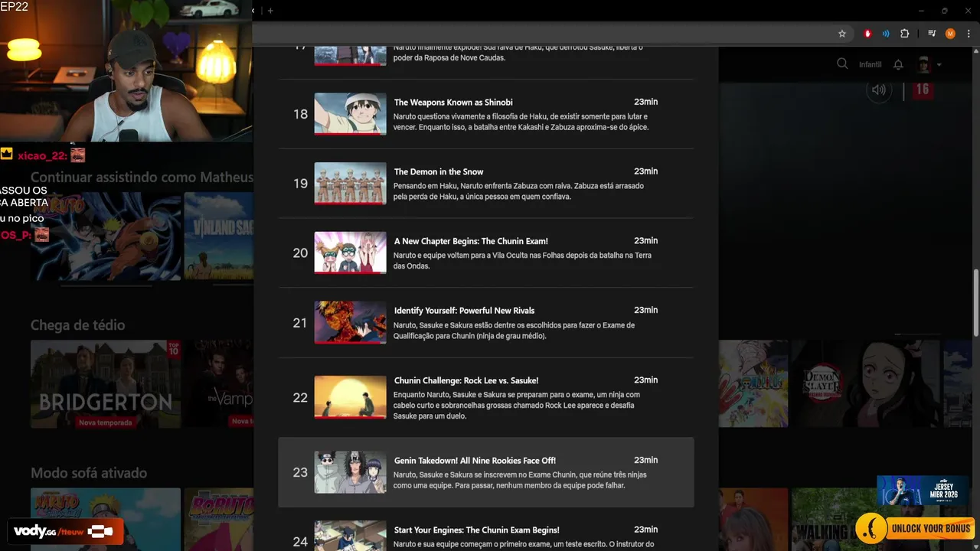Open the red hand ad-blocker extension
This screenshot has width=980, height=551.
tap(867, 34)
